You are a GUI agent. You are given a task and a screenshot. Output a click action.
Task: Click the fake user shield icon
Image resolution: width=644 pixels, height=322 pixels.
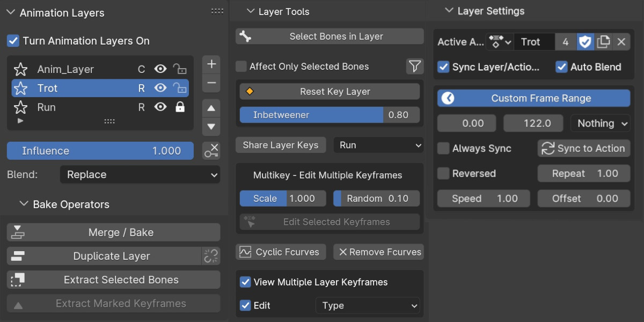tap(585, 42)
